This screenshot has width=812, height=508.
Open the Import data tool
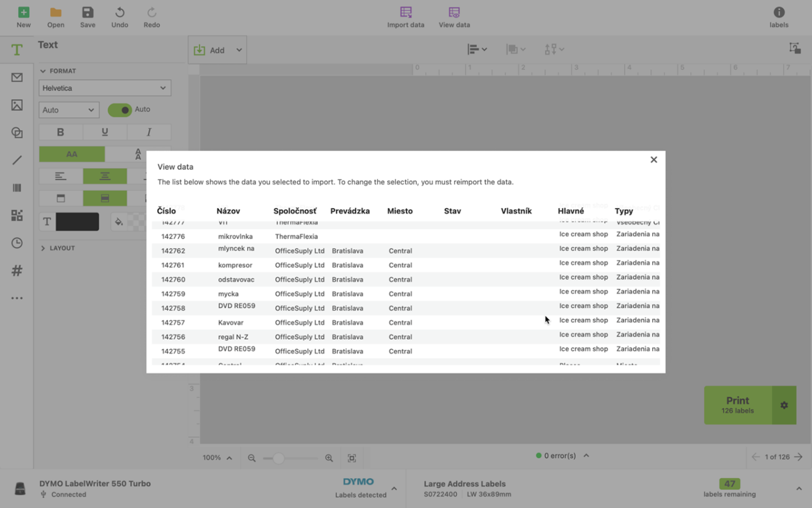tap(405, 17)
